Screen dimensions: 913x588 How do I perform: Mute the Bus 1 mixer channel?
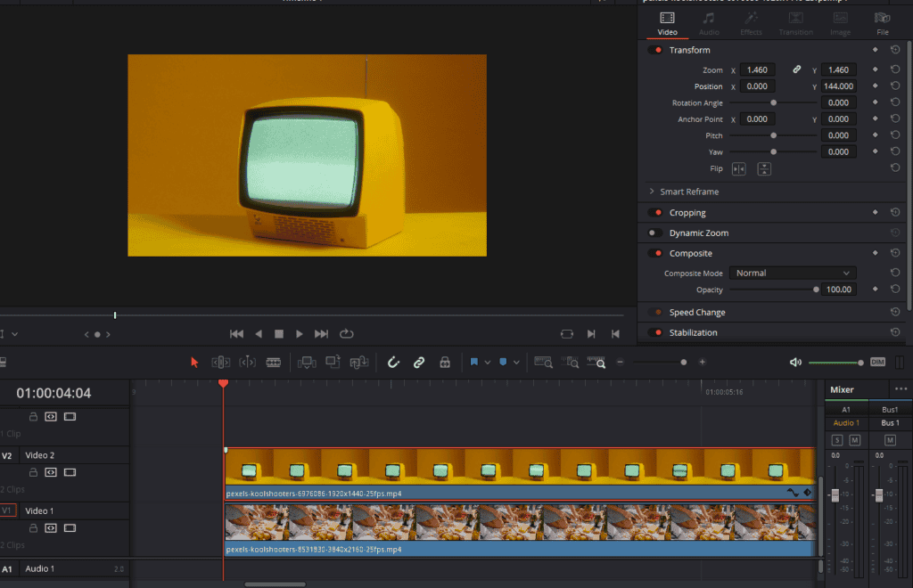890,440
